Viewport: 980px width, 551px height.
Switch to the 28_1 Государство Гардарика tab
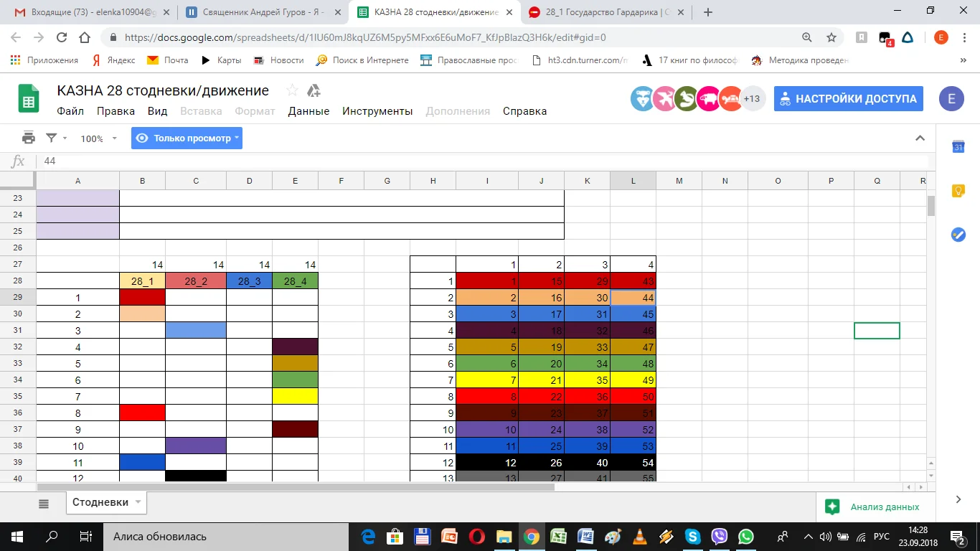coord(605,12)
